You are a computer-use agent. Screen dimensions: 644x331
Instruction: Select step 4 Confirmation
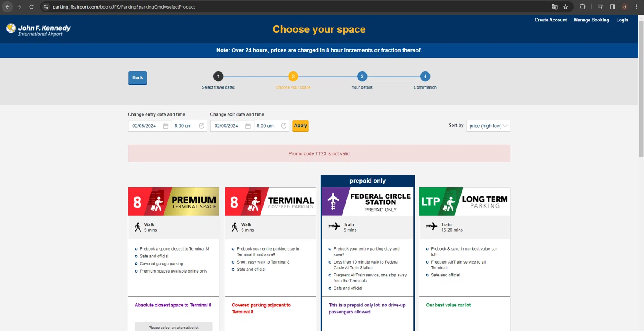(x=425, y=77)
